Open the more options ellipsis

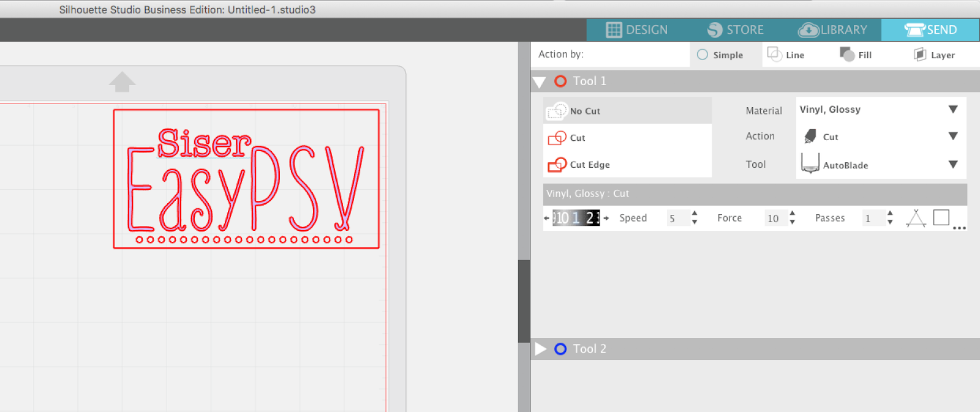coord(959,228)
